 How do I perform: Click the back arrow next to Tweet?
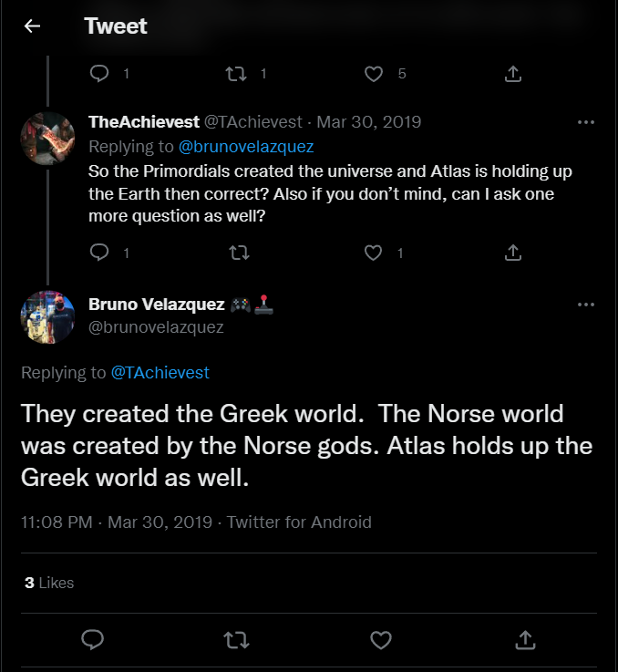pyautogui.click(x=32, y=26)
